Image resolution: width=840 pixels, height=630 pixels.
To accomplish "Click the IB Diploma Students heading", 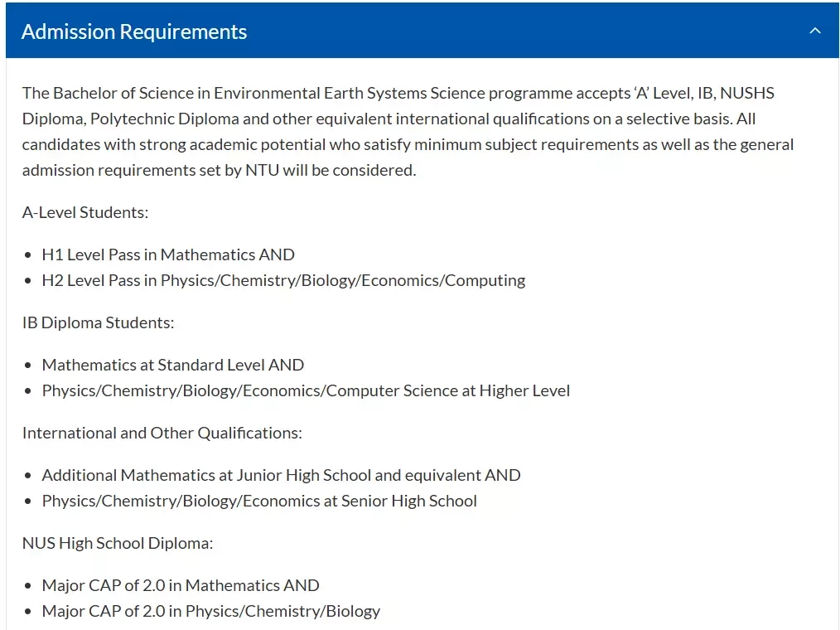I will (x=98, y=322).
